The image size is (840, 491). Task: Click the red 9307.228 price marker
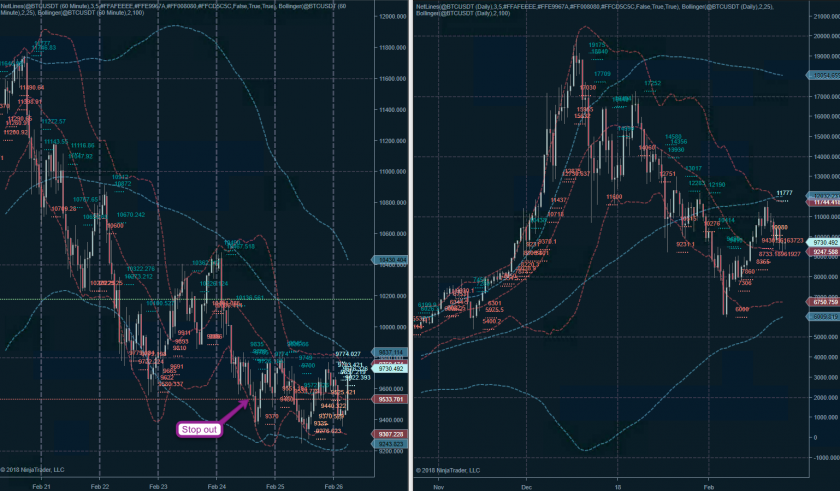389,434
